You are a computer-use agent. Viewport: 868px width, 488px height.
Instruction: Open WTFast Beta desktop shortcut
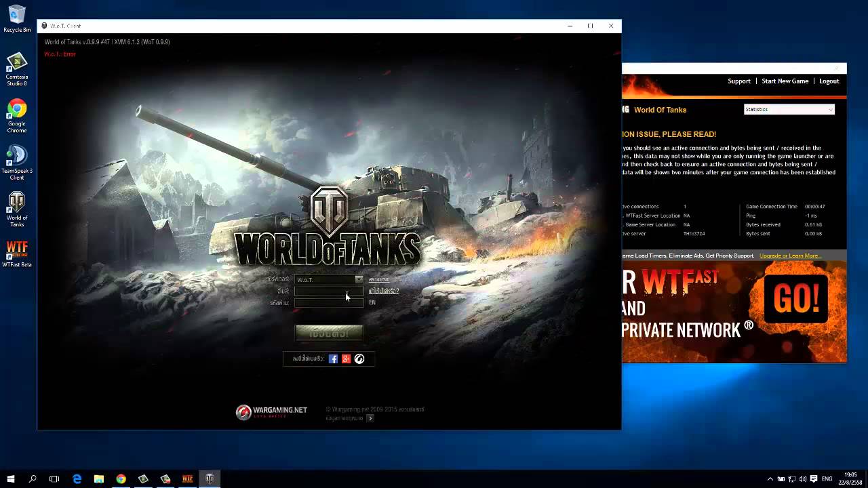[17, 254]
